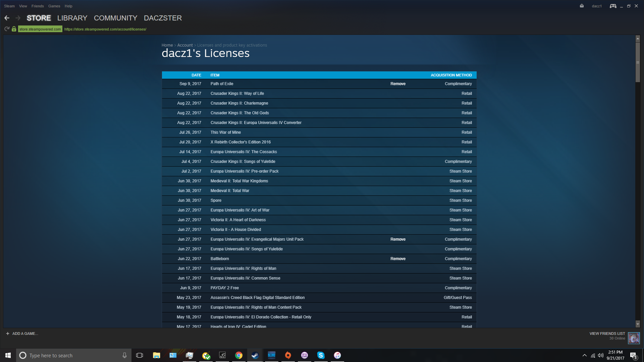Image resolution: width=644 pixels, height=362 pixels.
Task: Click Medieval II: Total War Kingdoms
Action: [239, 181]
